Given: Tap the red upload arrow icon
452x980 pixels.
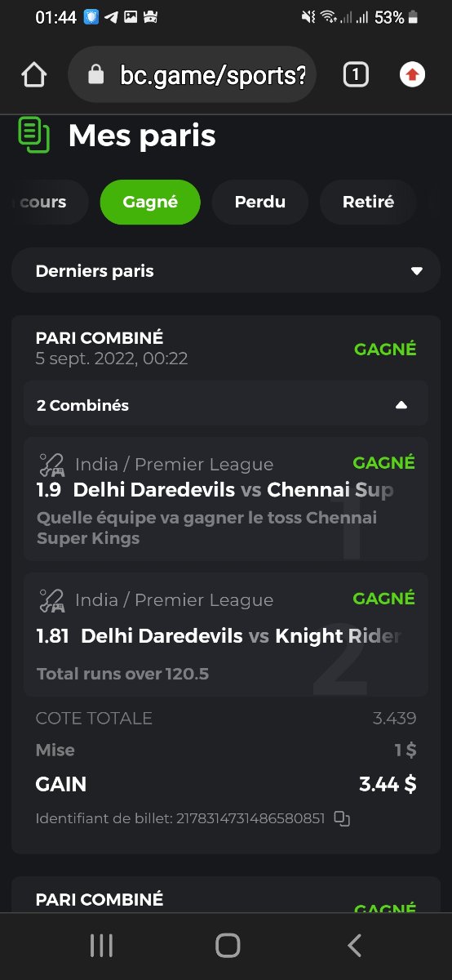Looking at the screenshot, I should pyautogui.click(x=412, y=75).
